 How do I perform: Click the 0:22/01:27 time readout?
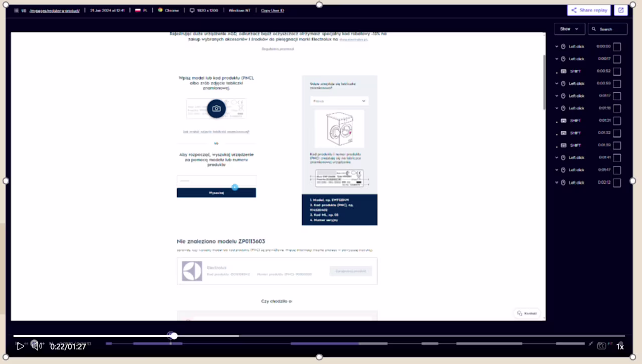click(68, 346)
